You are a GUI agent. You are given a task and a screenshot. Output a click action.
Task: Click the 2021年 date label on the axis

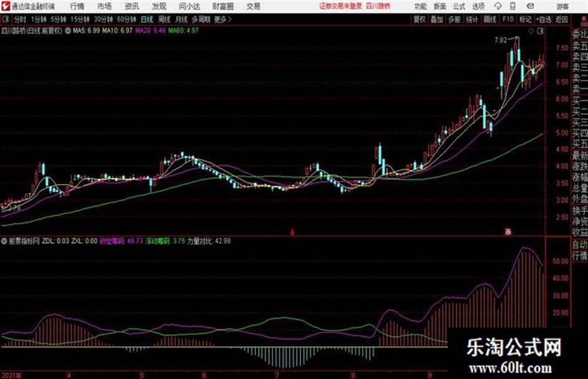pyautogui.click(x=12, y=375)
